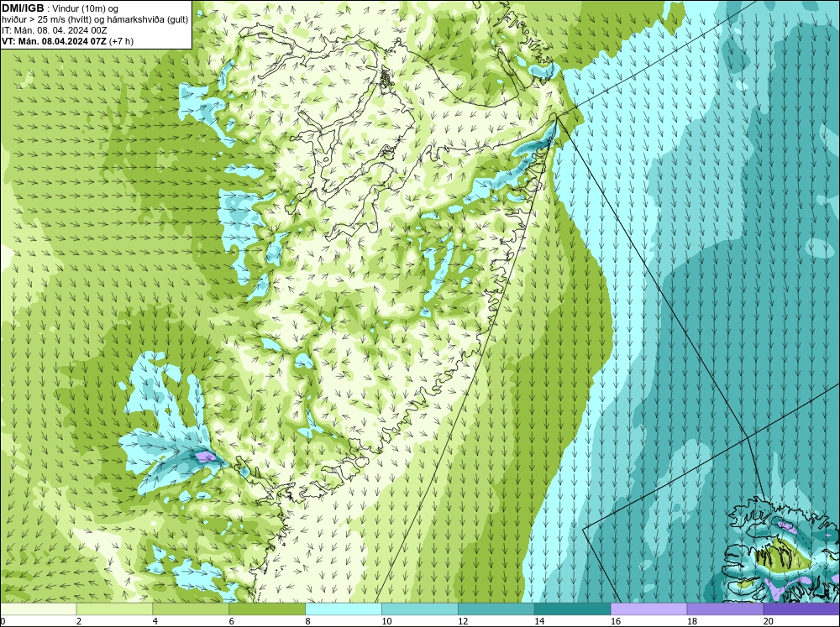Screen dimensions: 840x627
Task: Click the 'VT: Mán. 08.04.2024 07Z (+7 h)' line
Action: point(68,41)
